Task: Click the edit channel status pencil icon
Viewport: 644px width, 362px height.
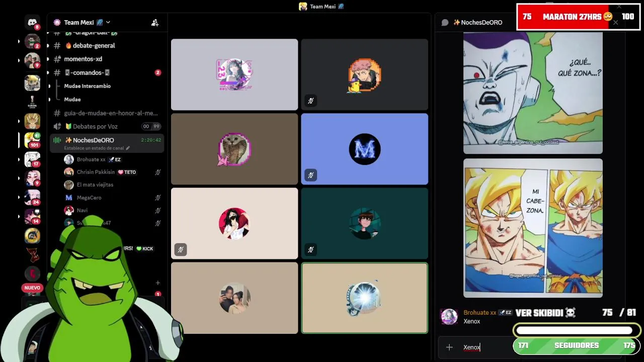Action: [128, 148]
